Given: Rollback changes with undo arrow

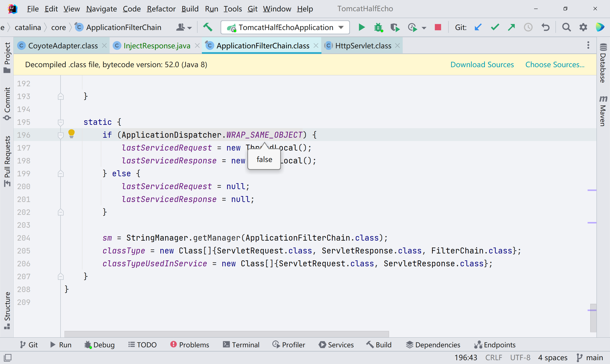Looking at the screenshot, I should (545, 27).
